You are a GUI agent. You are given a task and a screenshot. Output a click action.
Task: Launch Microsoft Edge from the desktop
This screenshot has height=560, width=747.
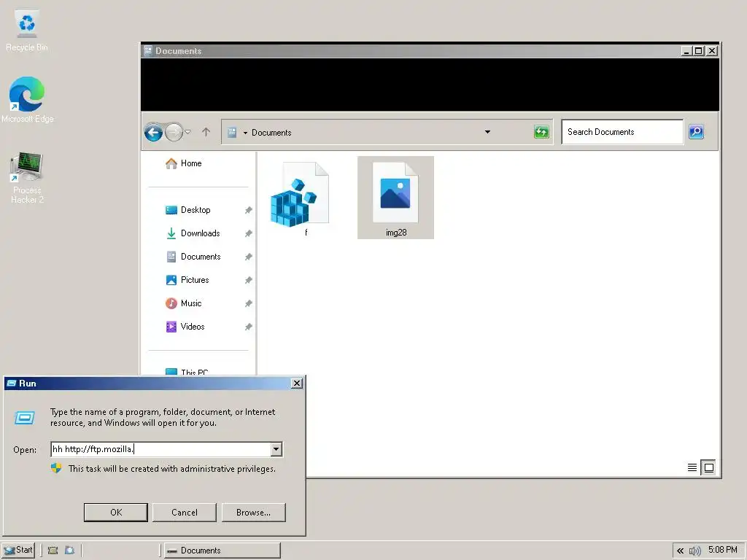tap(27, 99)
